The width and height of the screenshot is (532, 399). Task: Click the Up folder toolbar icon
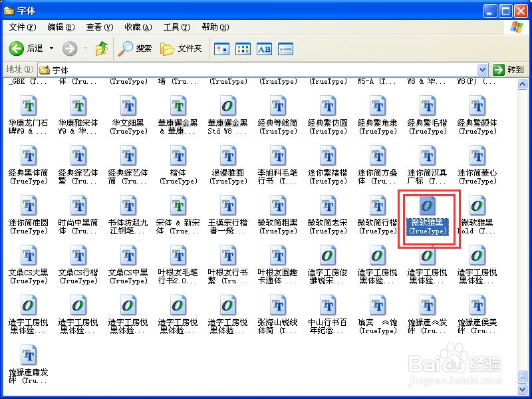102,49
